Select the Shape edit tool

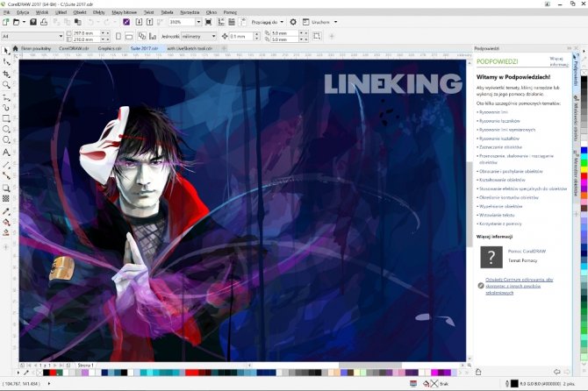[6, 61]
